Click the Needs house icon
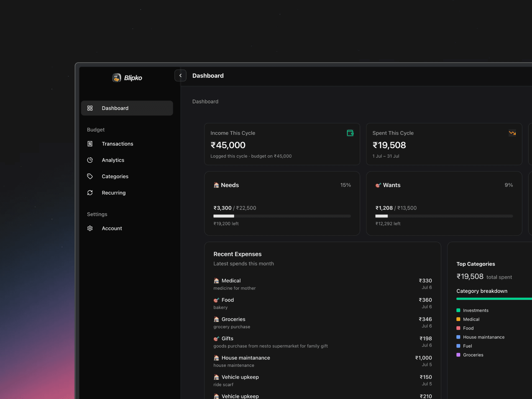The height and width of the screenshot is (399, 532). 216,185
